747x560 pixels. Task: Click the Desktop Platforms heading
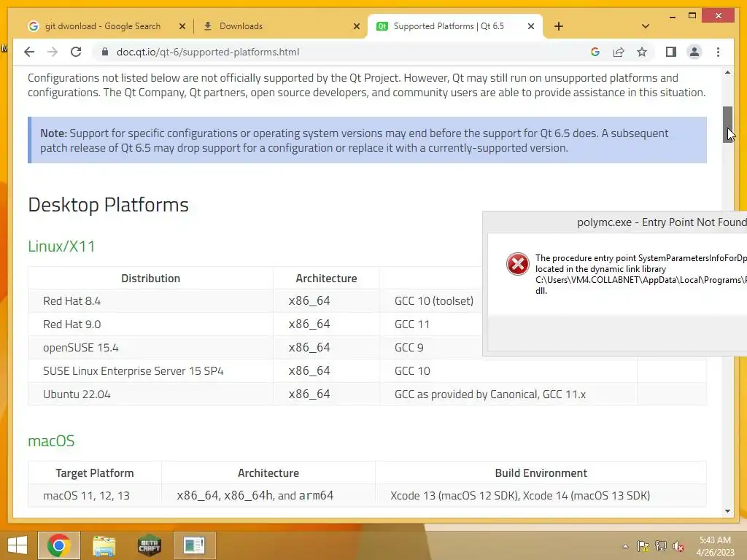(108, 205)
